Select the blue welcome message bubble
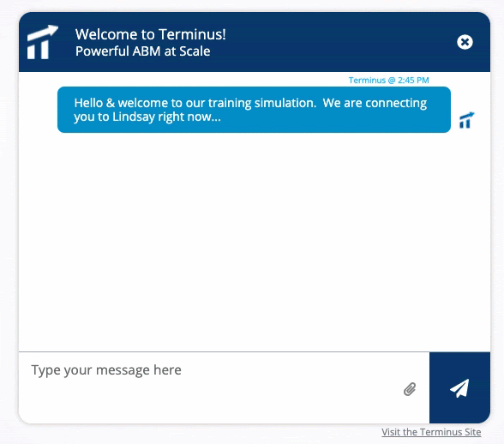Image resolution: width=504 pixels, height=444 pixels. click(254, 110)
